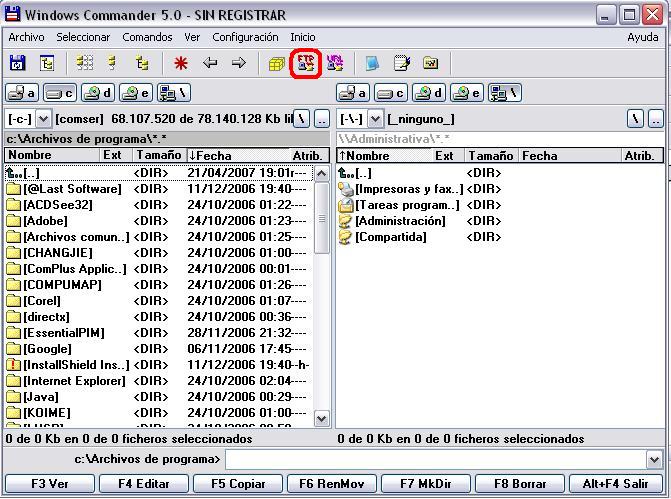
Task: Click the red asterisk invert selection icon
Action: [181, 63]
